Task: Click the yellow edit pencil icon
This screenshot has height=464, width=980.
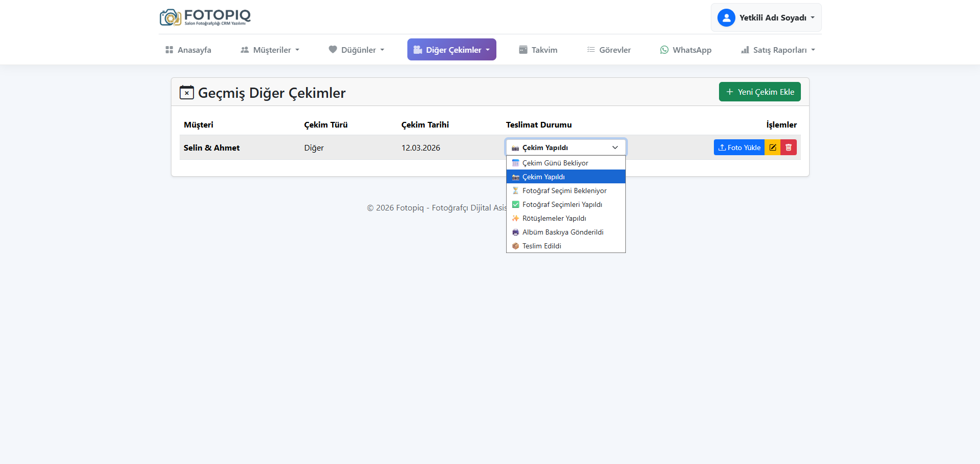Action: click(772, 147)
